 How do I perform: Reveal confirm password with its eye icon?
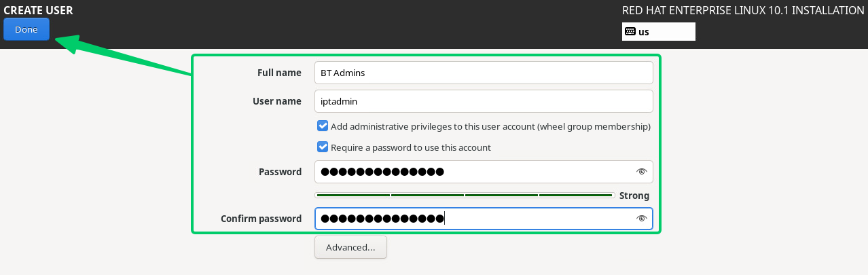click(641, 219)
